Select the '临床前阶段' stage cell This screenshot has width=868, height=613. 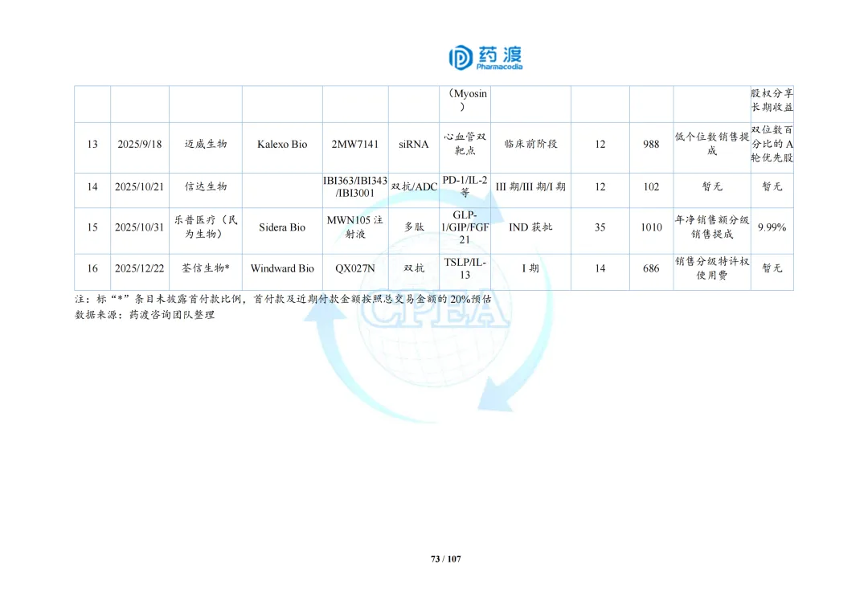pyautogui.click(x=530, y=148)
